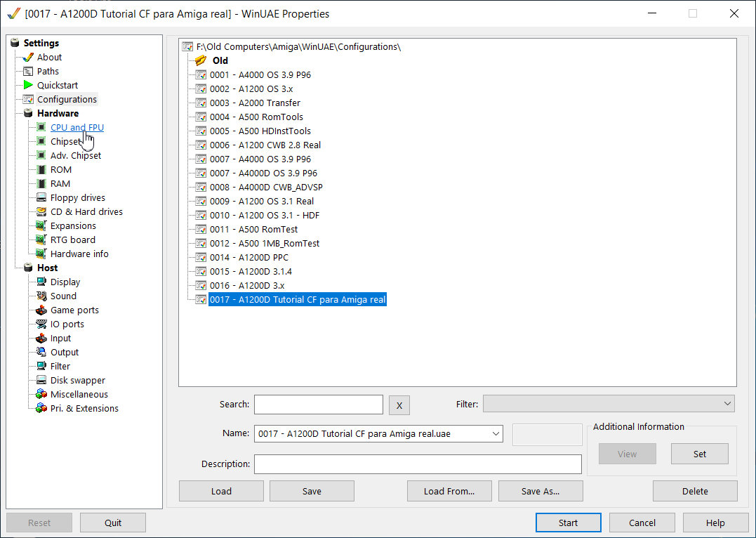Screen dimensions: 756x538
Task: Select config 0009 - A1200 OS 3.1 Real
Action: click(262, 201)
